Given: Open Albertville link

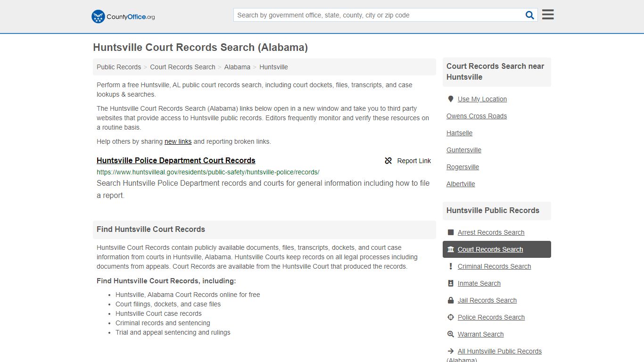Looking at the screenshot, I should pos(461,184).
